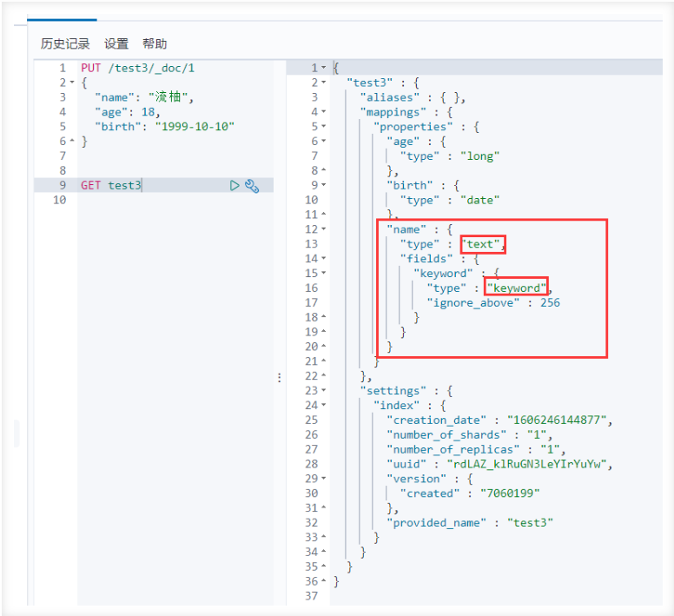Collapse the "birth" field at line 9
Viewport: 674px width, 616px height.
(x=324, y=185)
